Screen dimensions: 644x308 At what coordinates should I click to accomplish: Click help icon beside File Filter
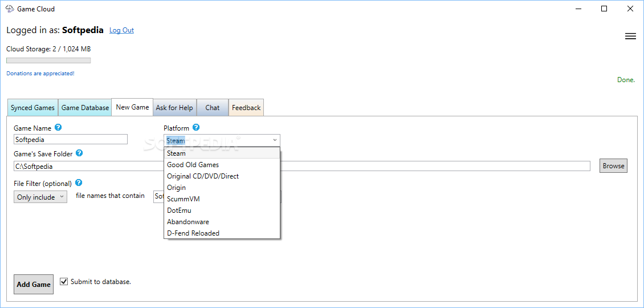[79, 183]
